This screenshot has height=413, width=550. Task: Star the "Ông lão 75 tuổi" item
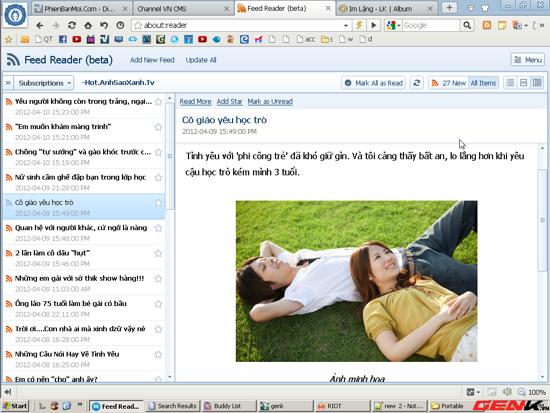158,304
